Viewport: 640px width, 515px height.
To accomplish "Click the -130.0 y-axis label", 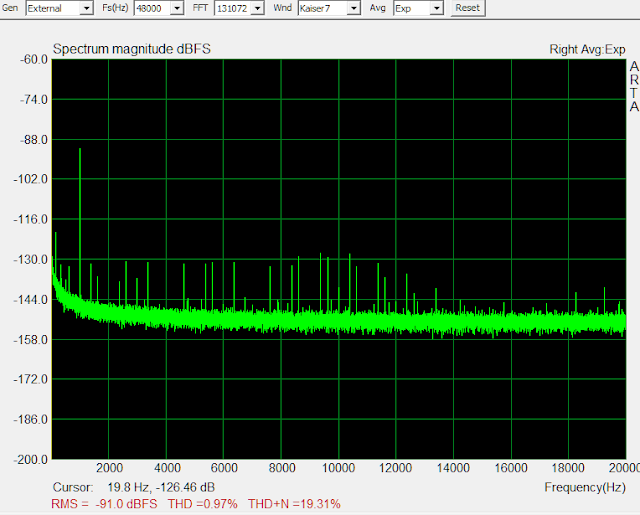I will (x=31, y=260).
